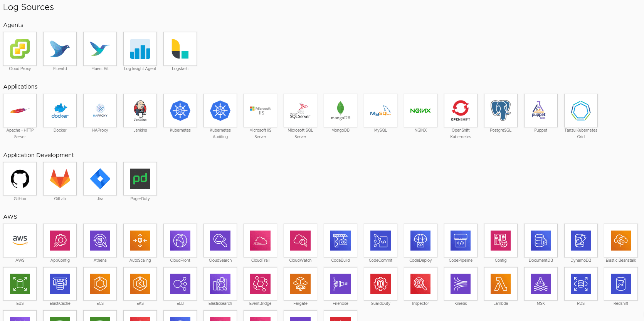This screenshot has width=644, height=321.
Task: Select the Fargate icon
Action: coord(301,284)
